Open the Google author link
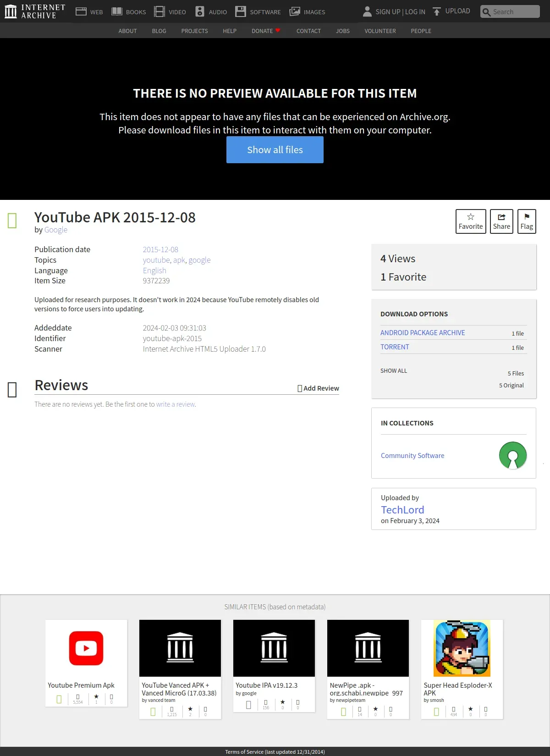The height and width of the screenshot is (756, 550). pos(56,230)
